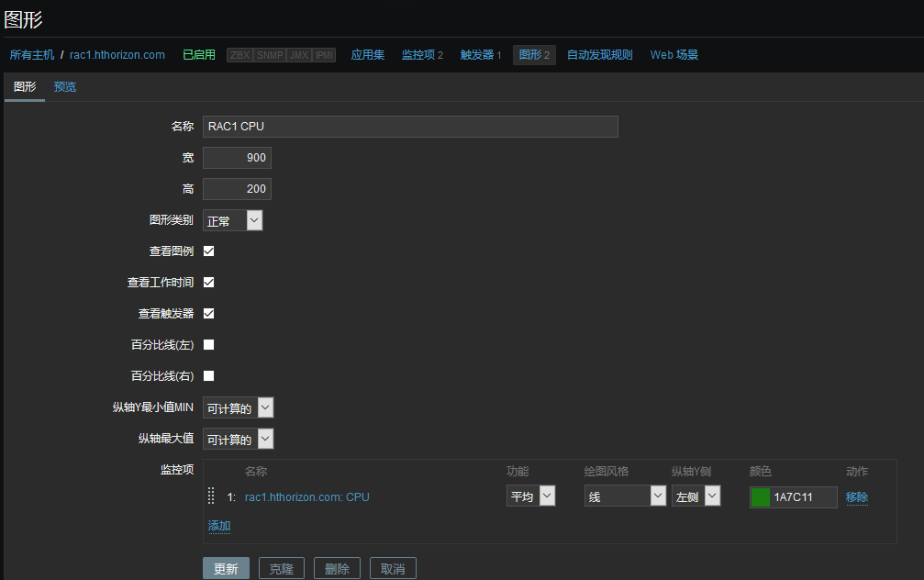Click the 更新 button
924x580 pixels.
click(x=227, y=569)
